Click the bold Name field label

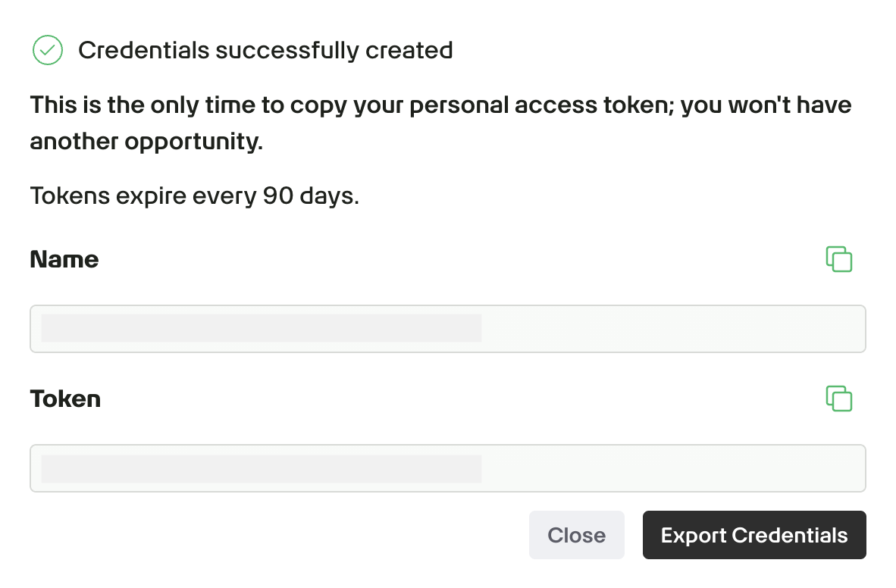pos(64,260)
